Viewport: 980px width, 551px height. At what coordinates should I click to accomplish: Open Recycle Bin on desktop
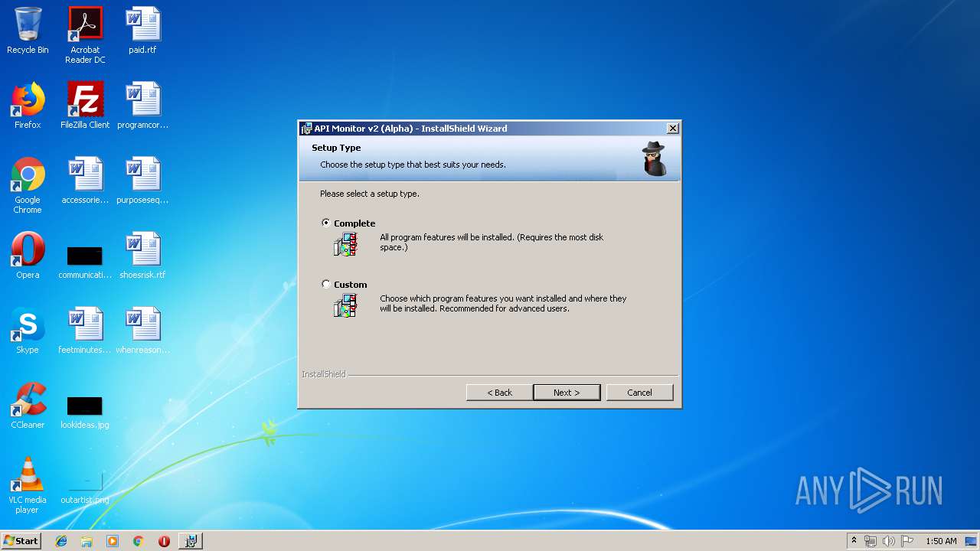[28, 31]
